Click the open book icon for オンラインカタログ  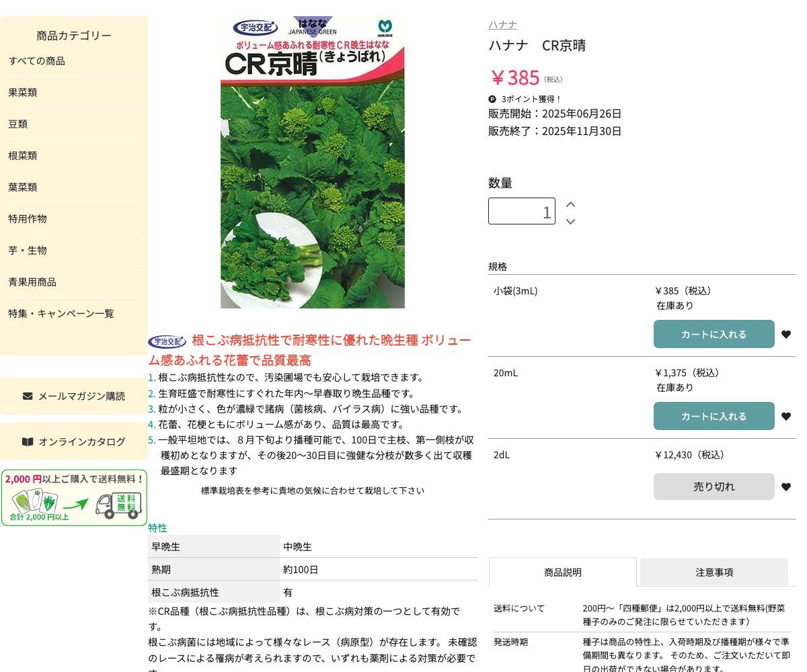point(28,442)
